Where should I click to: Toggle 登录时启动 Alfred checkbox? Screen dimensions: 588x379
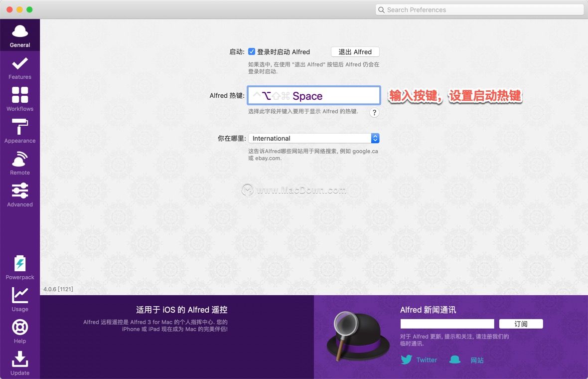(252, 51)
